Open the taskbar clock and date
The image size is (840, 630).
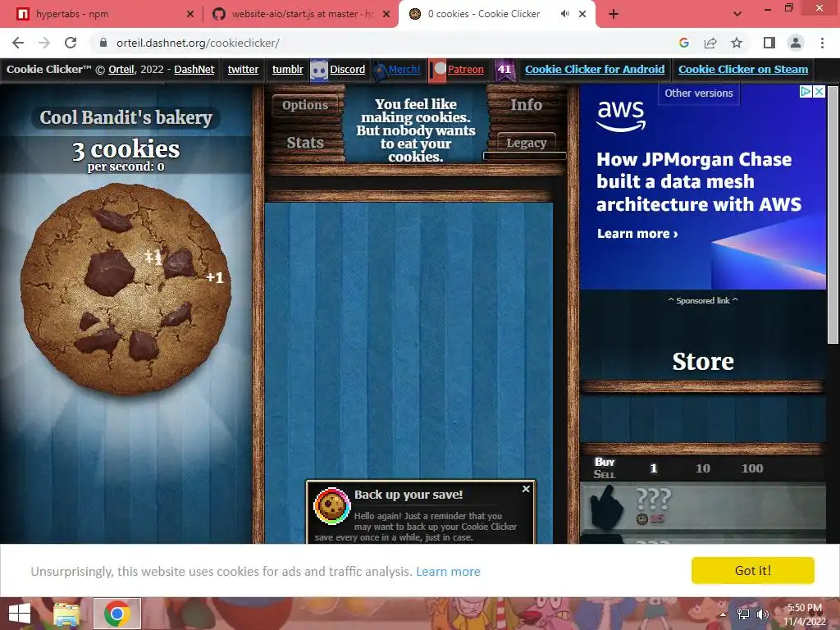click(805, 614)
